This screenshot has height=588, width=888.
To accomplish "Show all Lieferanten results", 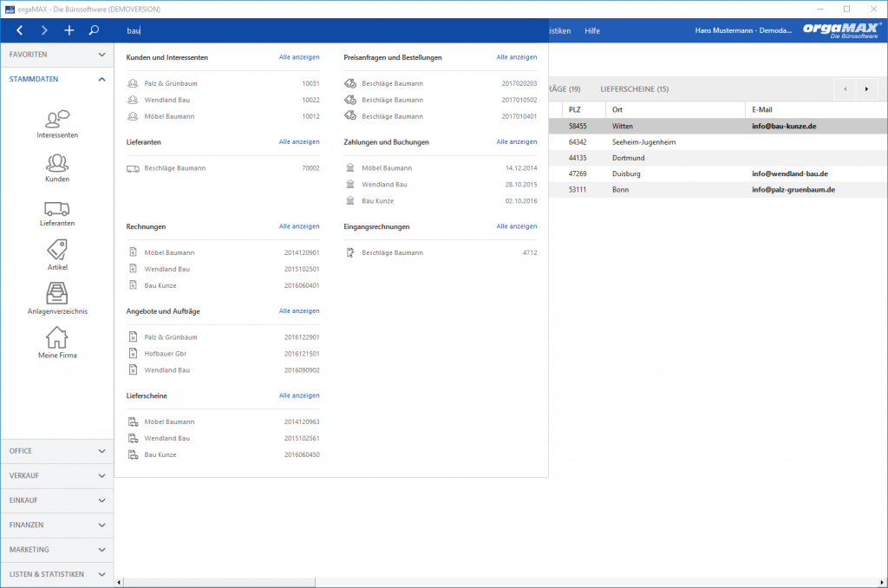I will point(299,141).
